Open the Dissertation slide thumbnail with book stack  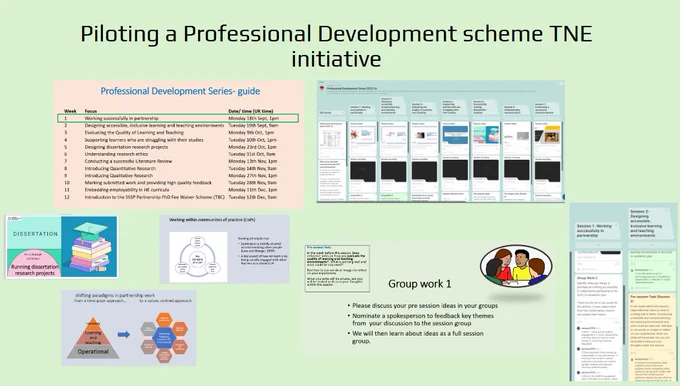point(62,246)
